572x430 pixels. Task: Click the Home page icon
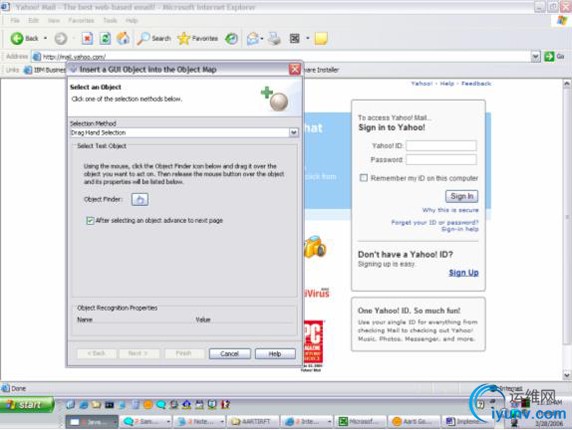coord(123,38)
